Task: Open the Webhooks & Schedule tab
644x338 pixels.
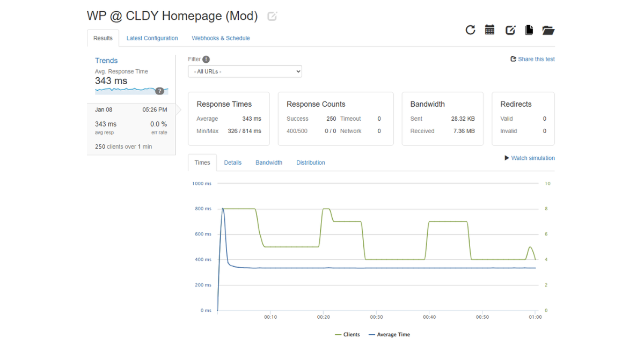Action: coord(221,38)
